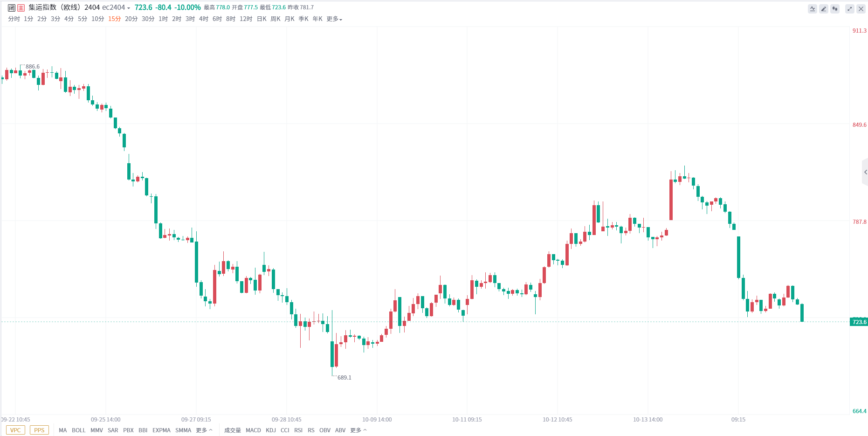Expand chart to fullscreen with arrows icon
This screenshot has width=868, height=436.
(850, 8)
